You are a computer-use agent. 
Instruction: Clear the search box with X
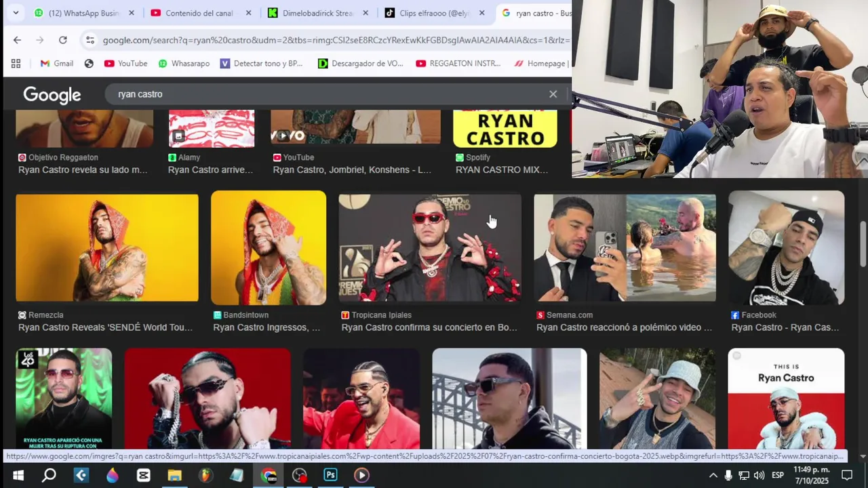click(553, 94)
